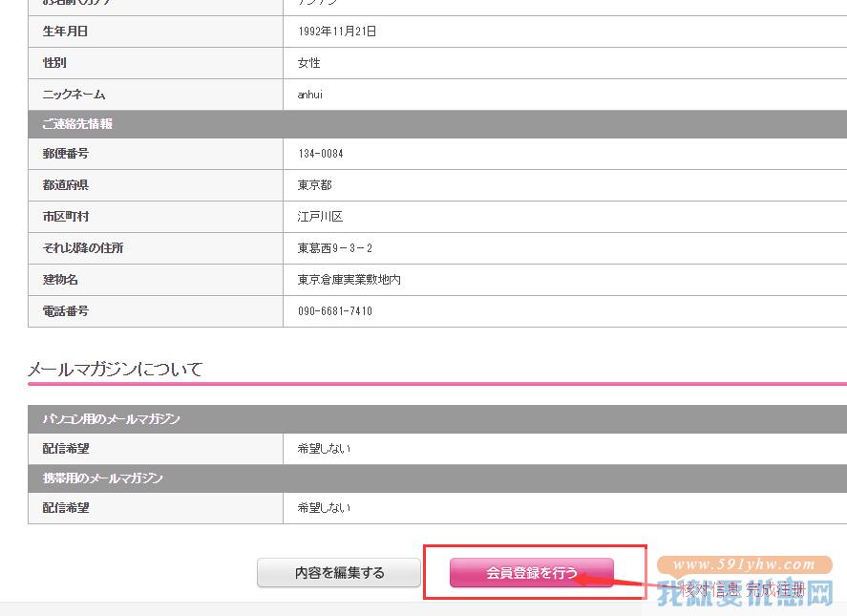Screen dimensions: 847x616
Task: Select the birth date value 1992年11月21日
Action: 337,32
